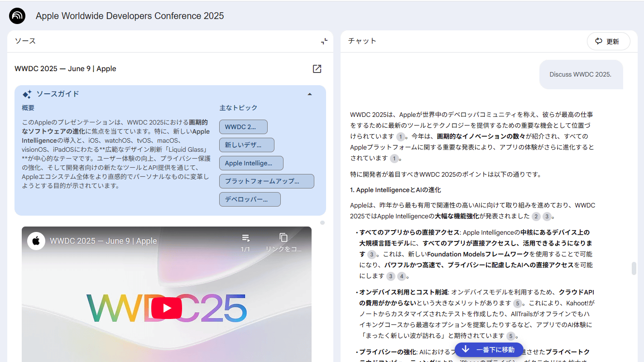The height and width of the screenshot is (362, 644).
Task: Open citation 3 after 活用できるようになります
Action: (x=372, y=254)
